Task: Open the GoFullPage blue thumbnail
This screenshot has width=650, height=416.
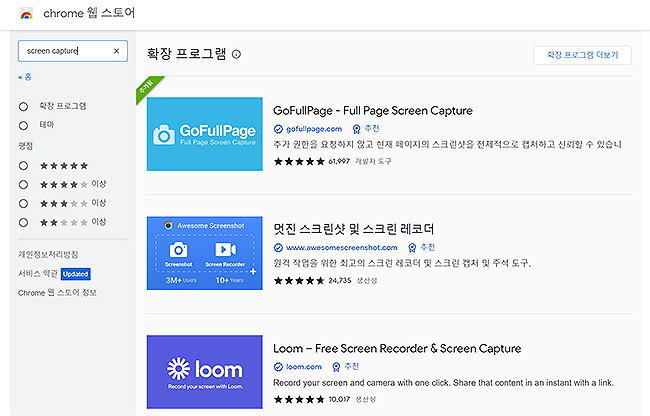Action: [204, 134]
